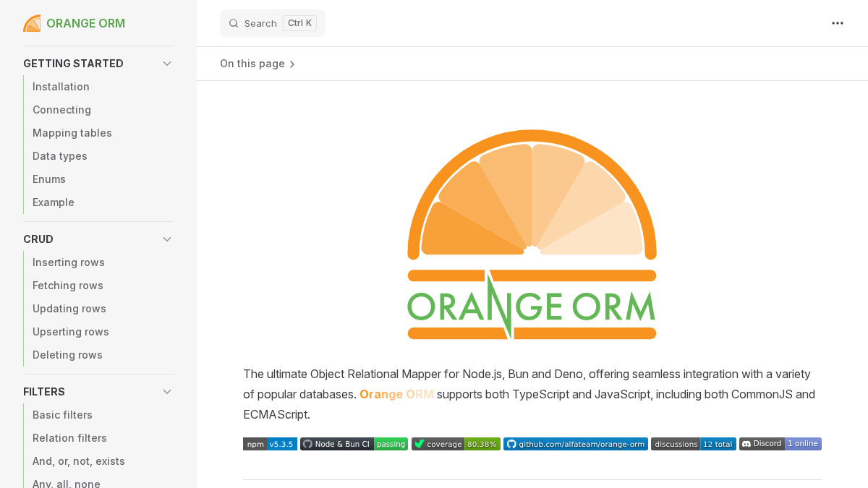The image size is (868, 488).
Task: Collapse the Filters section chevron
Action: [x=167, y=392]
